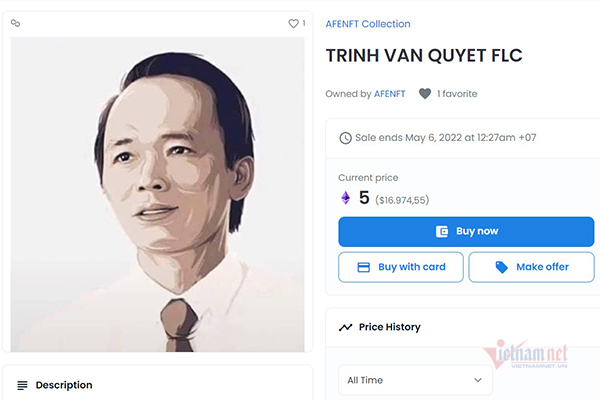Viewport: 600px width, 400px height.
Task: Open the All Time range dropdown
Action: click(x=414, y=380)
